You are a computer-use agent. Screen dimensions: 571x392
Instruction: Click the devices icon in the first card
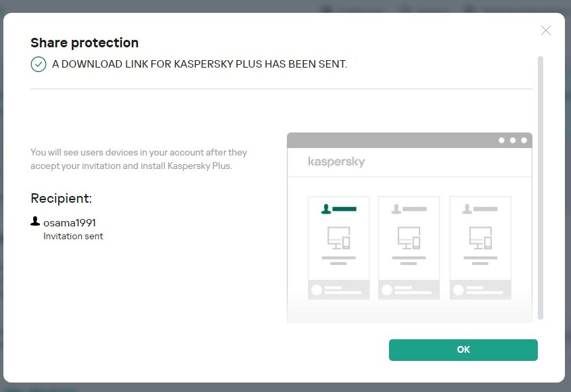(338, 238)
